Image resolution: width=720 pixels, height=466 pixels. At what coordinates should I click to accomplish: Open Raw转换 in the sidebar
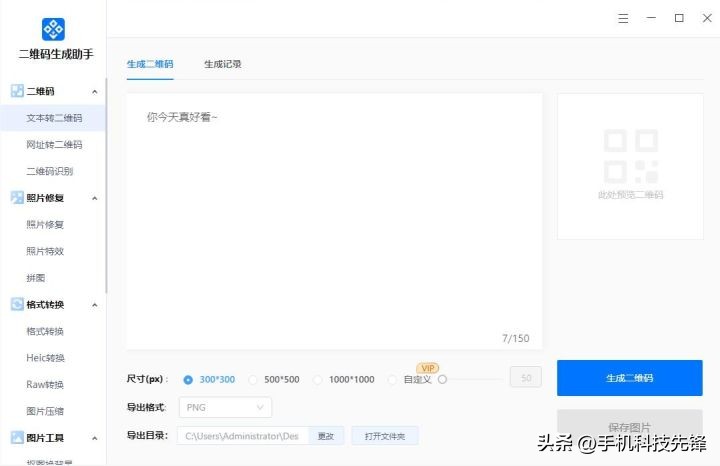click(45, 384)
